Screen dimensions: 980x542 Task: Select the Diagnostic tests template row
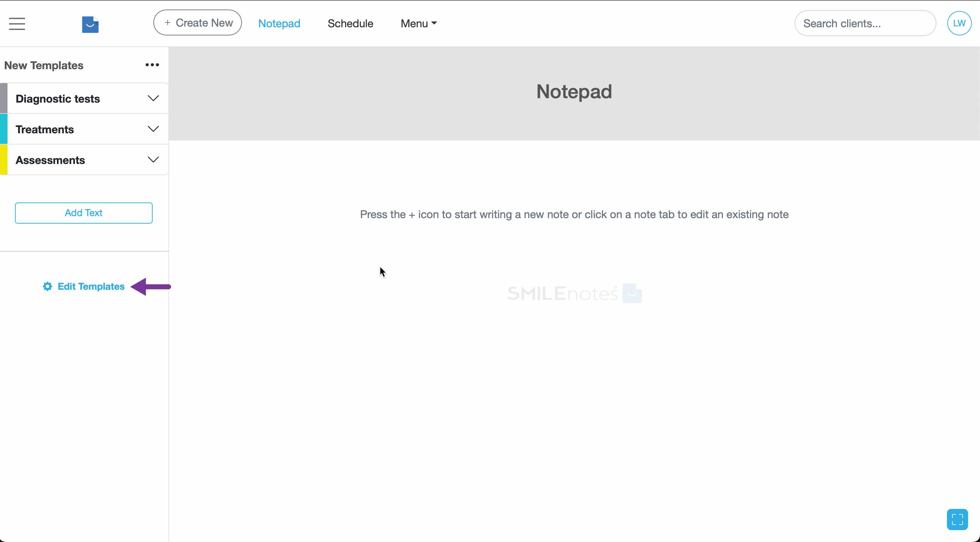[x=84, y=99]
